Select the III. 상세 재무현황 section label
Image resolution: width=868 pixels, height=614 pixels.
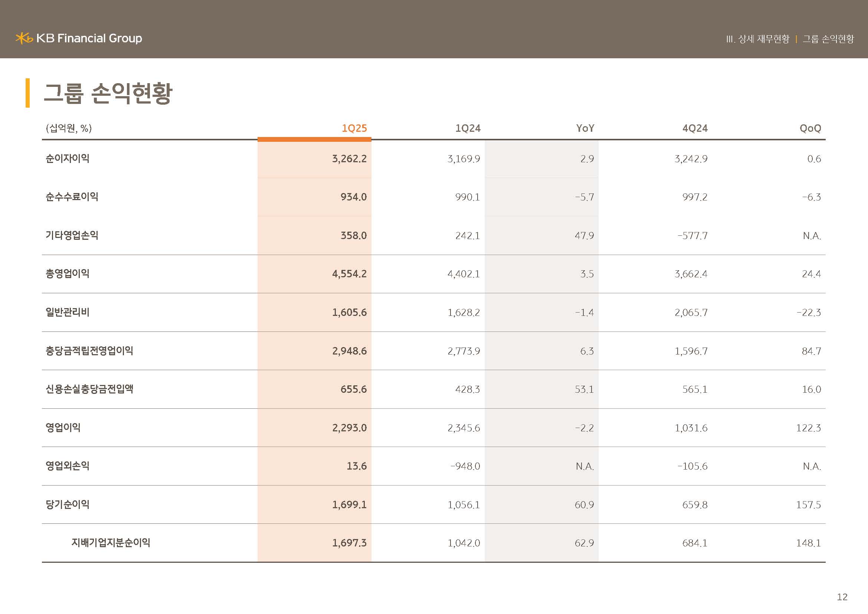tap(758, 39)
